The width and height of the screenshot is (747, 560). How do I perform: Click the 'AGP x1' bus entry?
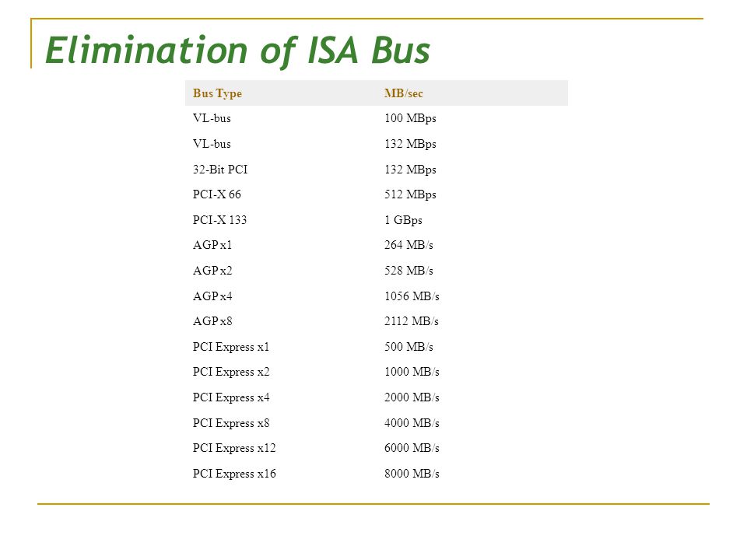point(212,245)
